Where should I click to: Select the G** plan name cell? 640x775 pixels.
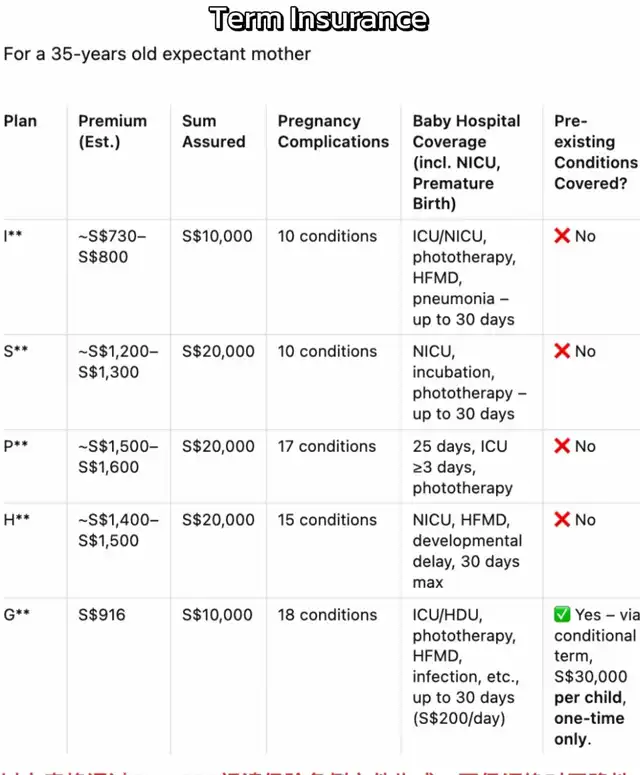coord(17,615)
